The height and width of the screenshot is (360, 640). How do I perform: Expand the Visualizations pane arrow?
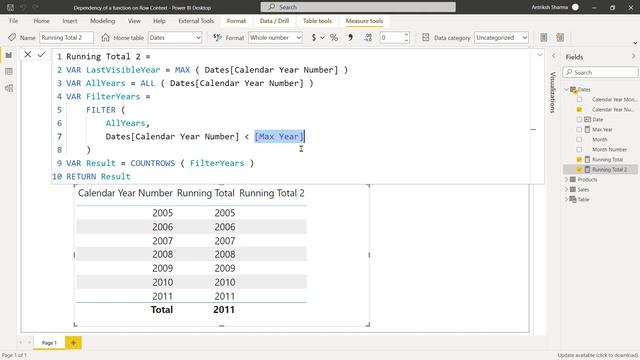(554, 56)
